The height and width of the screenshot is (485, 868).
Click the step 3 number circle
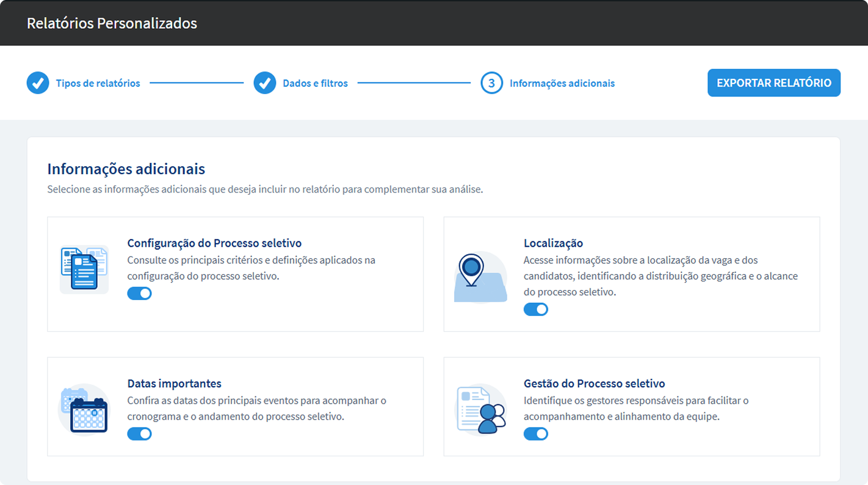coord(491,83)
